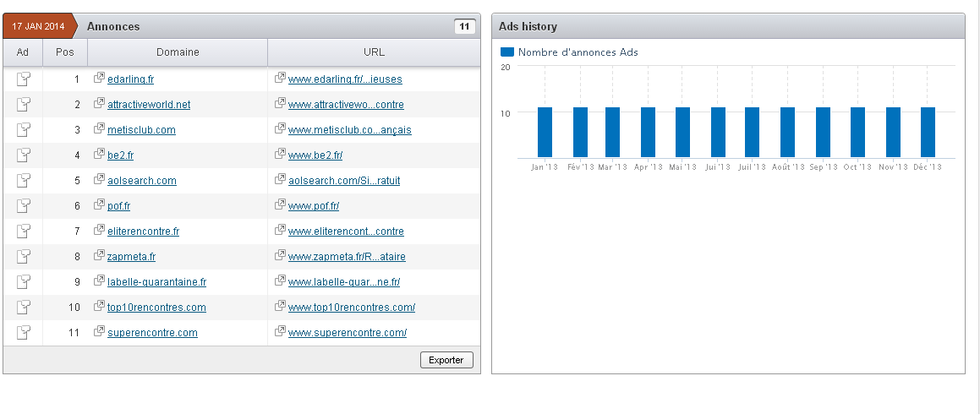Open the www.pof.fr/ URL link
The width and height of the screenshot is (980, 414).
tap(314, 206)
